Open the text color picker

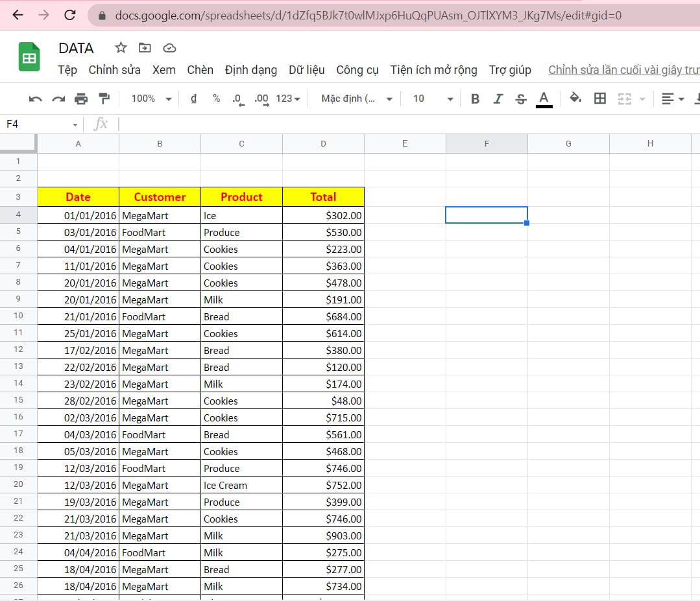544,99
